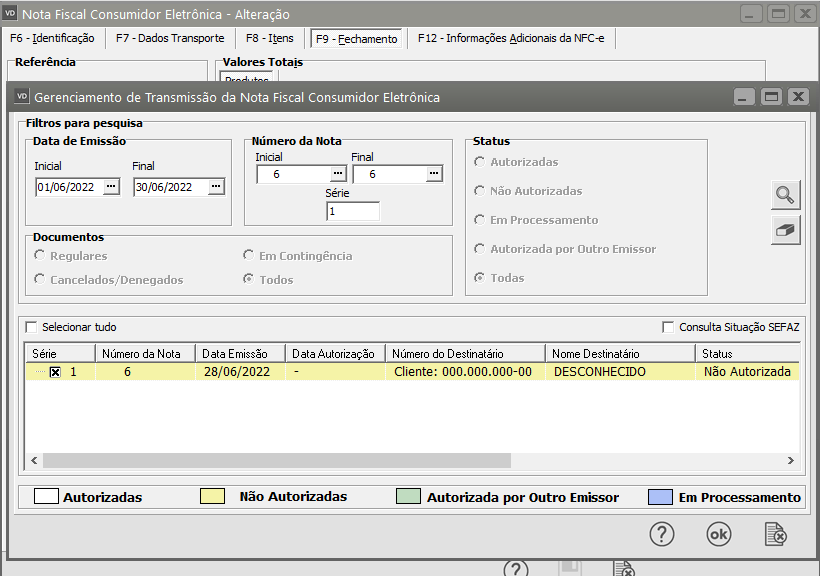Maximize the Gerenciamento de Transmissão dialog
This screenshot has width=820, height=576.
coord(770,97)
